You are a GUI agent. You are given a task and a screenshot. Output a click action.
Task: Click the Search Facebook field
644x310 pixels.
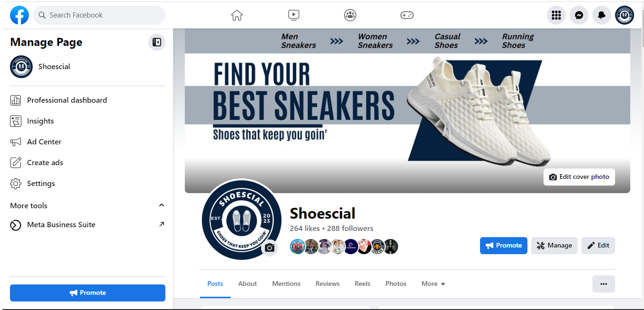click(99, 15)
